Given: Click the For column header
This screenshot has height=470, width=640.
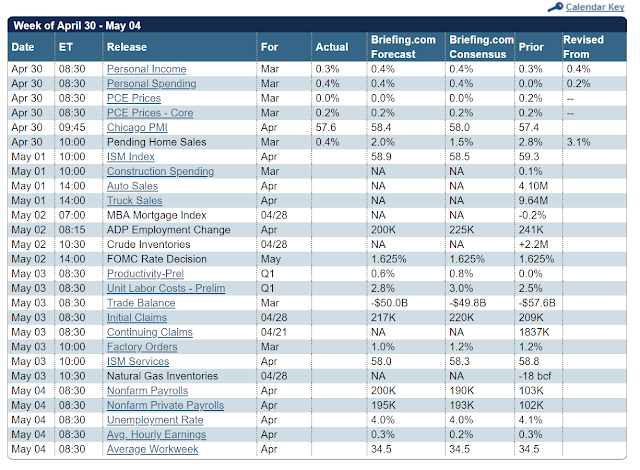Looking at the screenshot, I should (269, 47).
